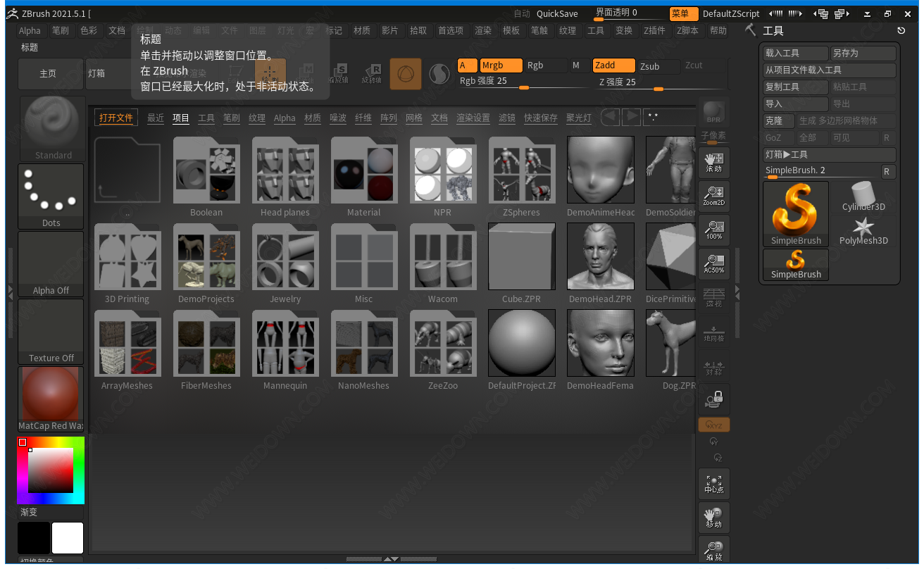
Task: Click the BPR render button
Action: (x=713, y=113)
